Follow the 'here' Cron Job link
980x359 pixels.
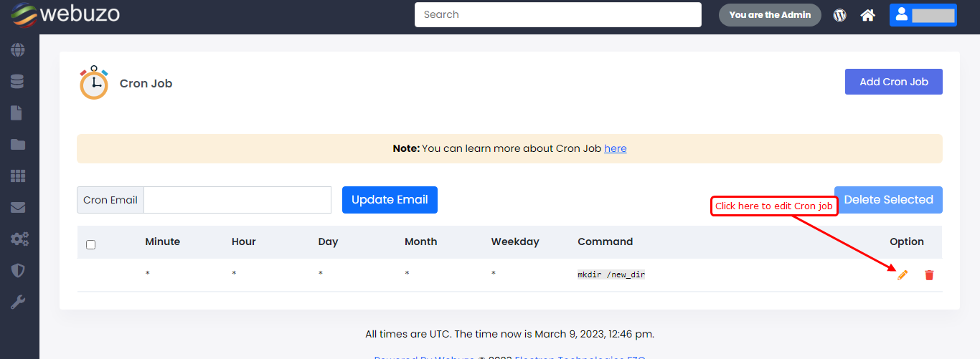[x=615, y=148]
